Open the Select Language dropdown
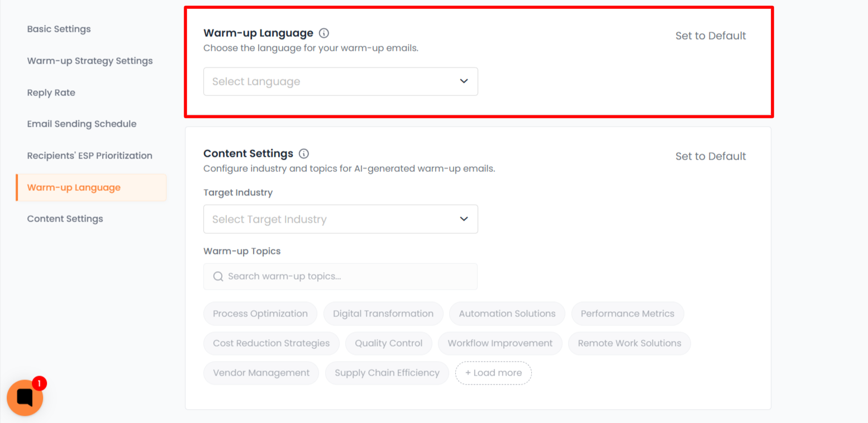Screen dimensions: 868x423 [x=340, y=81]
